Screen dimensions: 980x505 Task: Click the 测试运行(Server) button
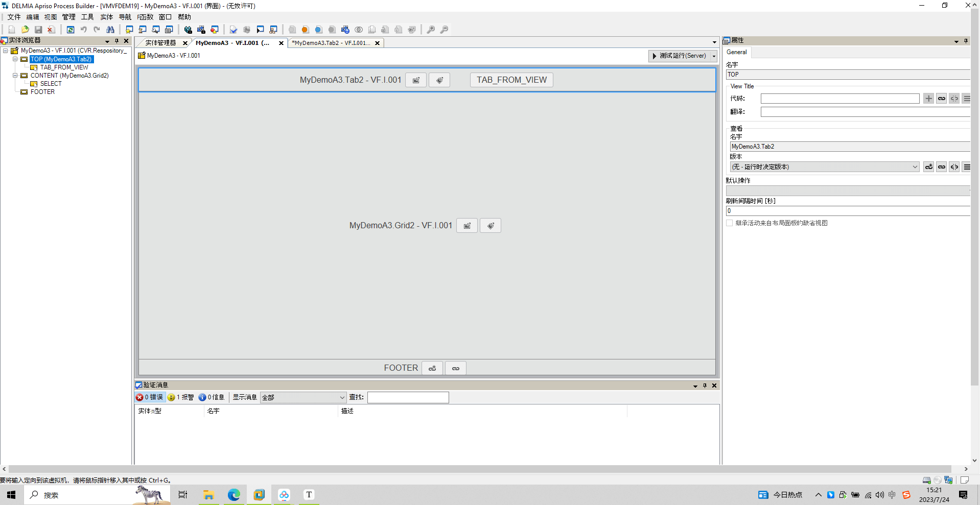coord(679,56)
